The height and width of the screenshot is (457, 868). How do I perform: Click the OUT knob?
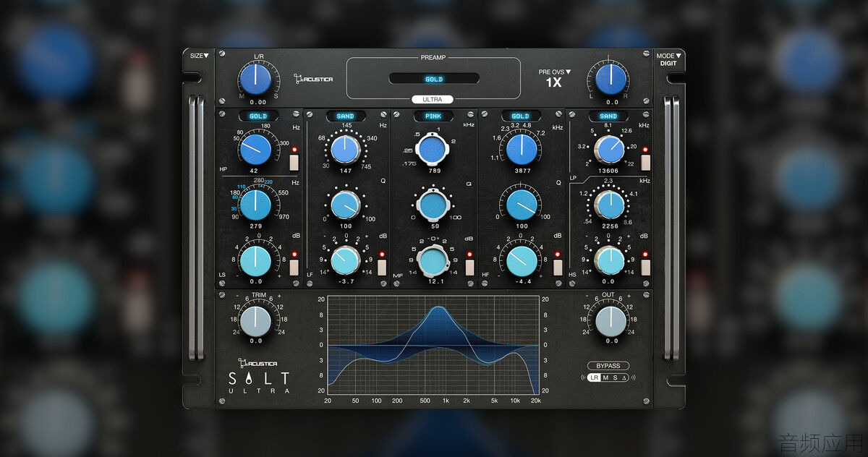click(x=611, y=321)
